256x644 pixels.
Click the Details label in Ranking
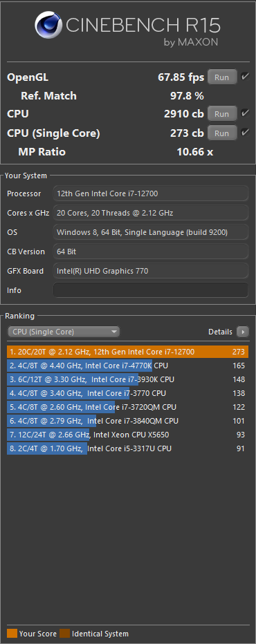pos(220,332)
